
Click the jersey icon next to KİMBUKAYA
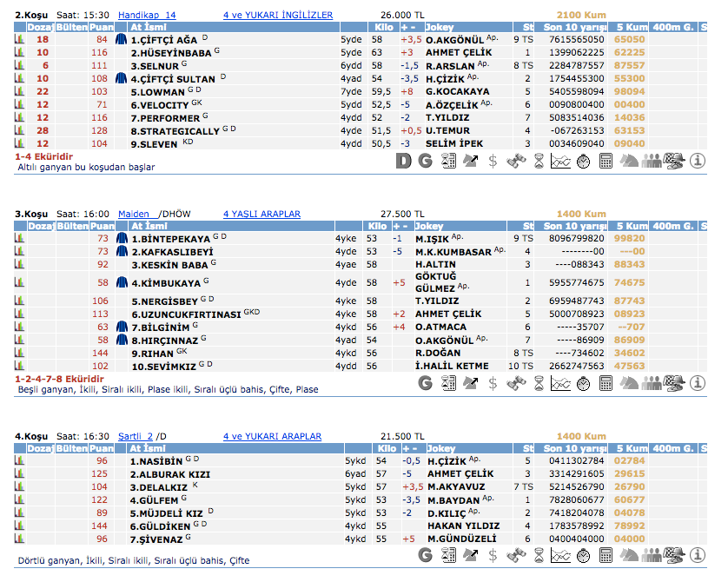click(122, 282)
